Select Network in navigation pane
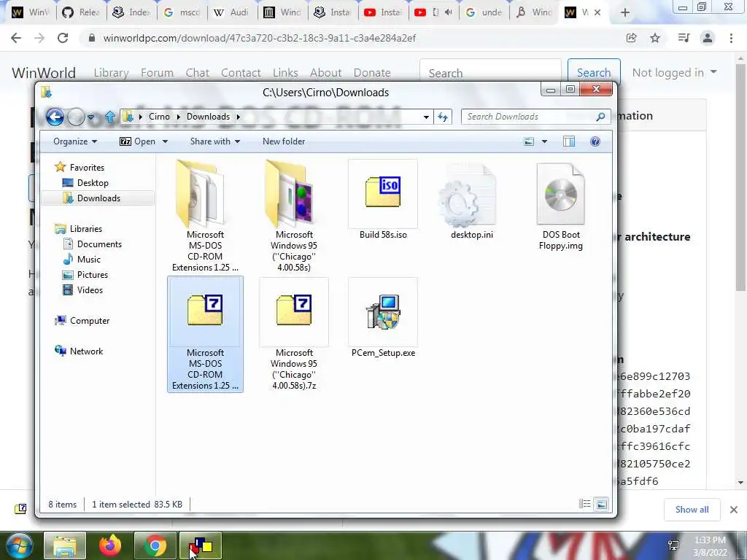Viewport: 747px width, 560px height. tap(79, 351)
